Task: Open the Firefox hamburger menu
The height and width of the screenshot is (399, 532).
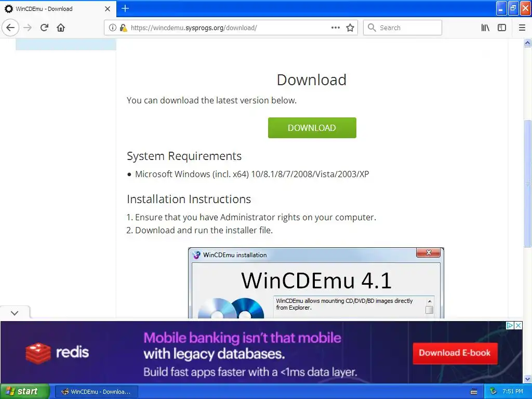Action: pyautogui.click(x=522, y=28)
